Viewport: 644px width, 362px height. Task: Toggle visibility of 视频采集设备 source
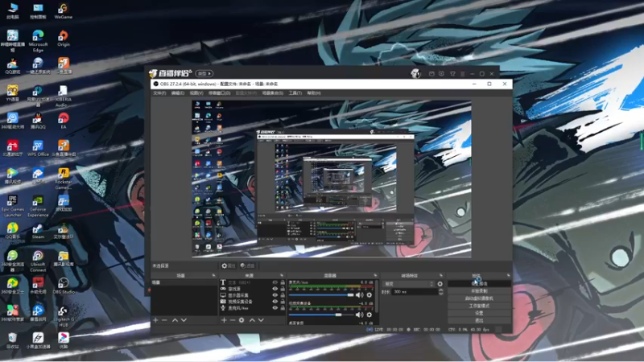275,301
